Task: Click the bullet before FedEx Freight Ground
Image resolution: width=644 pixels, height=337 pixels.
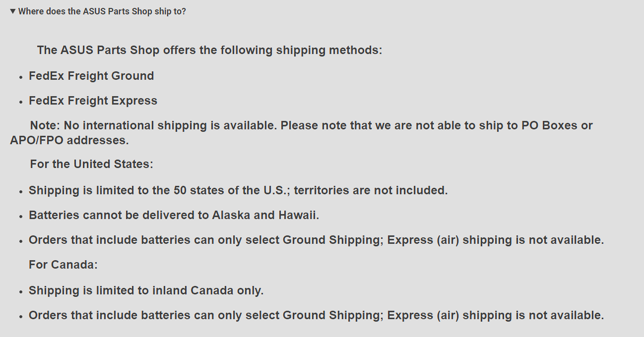Action: pos(21,77)
